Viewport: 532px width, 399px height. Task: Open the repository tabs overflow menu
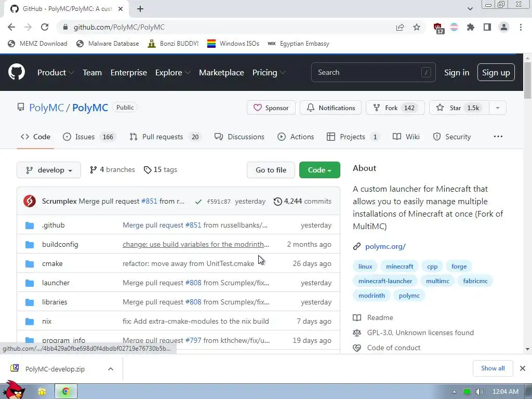[498, 137]
